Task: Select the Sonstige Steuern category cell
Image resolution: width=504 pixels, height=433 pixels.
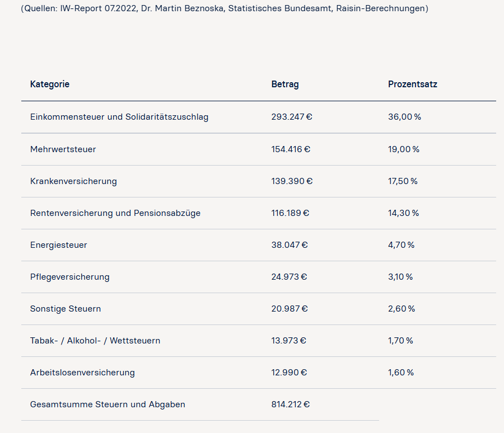Action: (x=66, y=309)
